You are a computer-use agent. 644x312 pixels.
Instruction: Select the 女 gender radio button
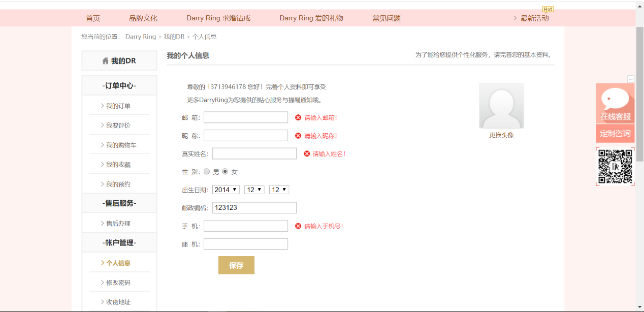tap(225, 172)
